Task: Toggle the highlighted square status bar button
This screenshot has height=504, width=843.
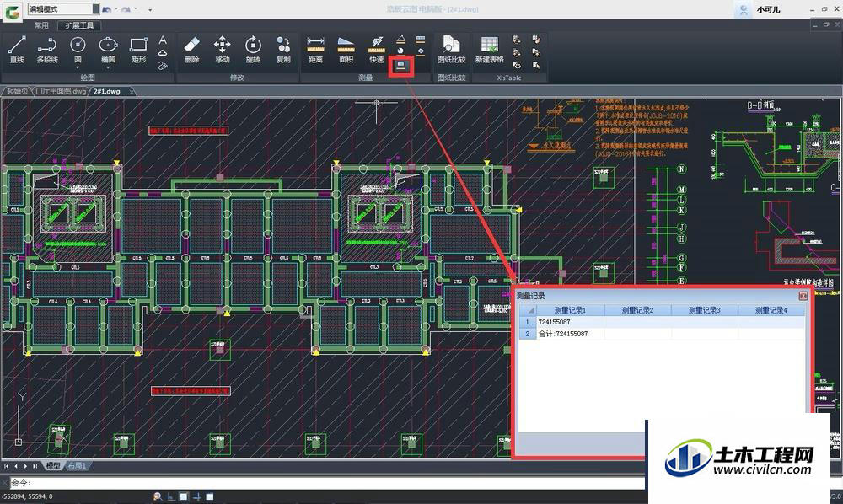Action: tap(184, 496)
